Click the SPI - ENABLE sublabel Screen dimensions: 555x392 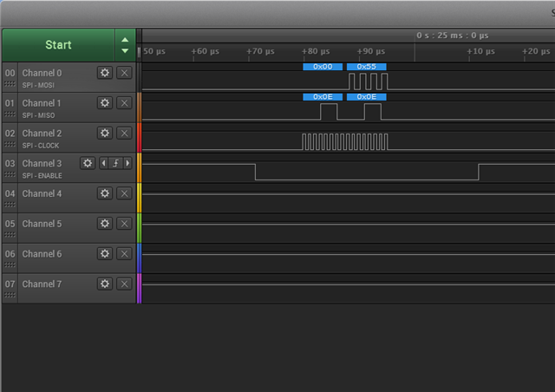point(42,175)
